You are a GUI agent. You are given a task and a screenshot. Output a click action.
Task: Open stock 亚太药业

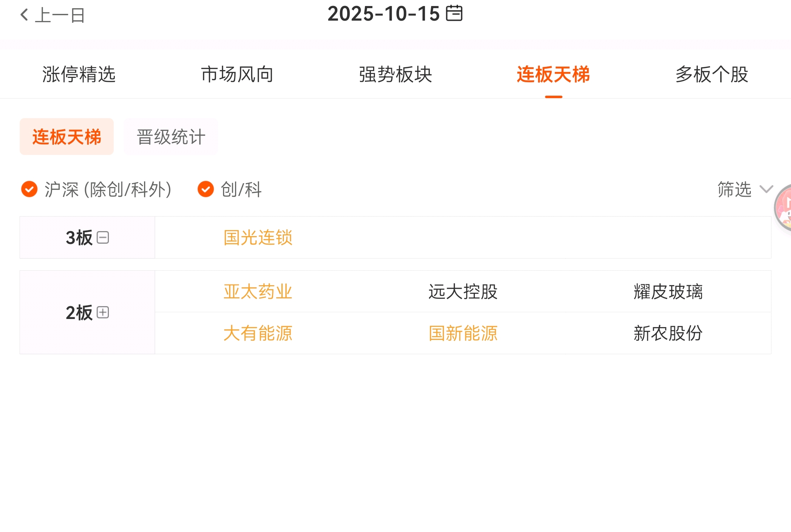(258, 292)
